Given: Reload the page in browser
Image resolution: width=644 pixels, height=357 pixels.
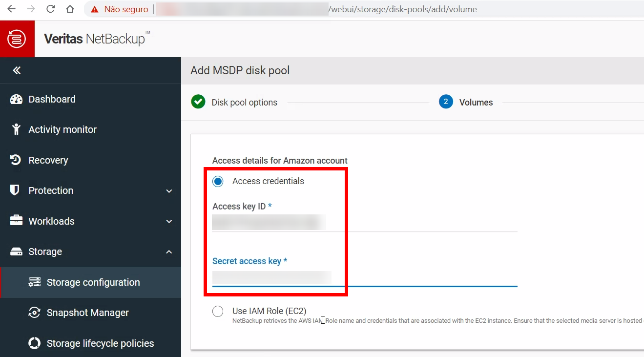Looking at the screenshot, I should [50, 9].
